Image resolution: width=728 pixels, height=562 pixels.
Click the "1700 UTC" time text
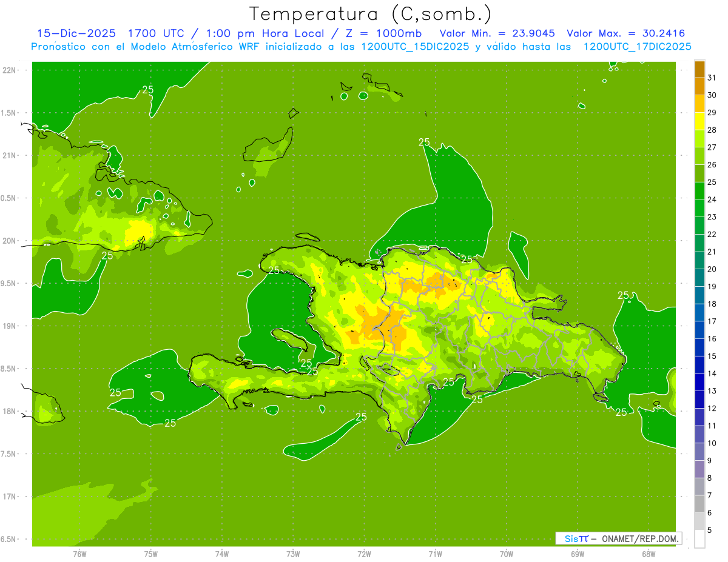point(157,33)
